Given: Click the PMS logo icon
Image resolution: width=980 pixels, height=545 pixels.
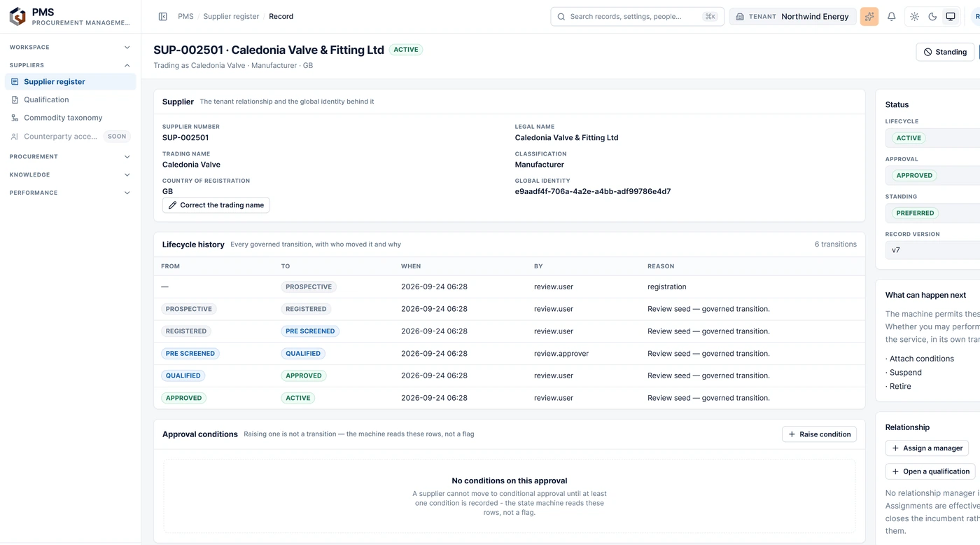Looking at the screenshot, I should tap(17, 17).
